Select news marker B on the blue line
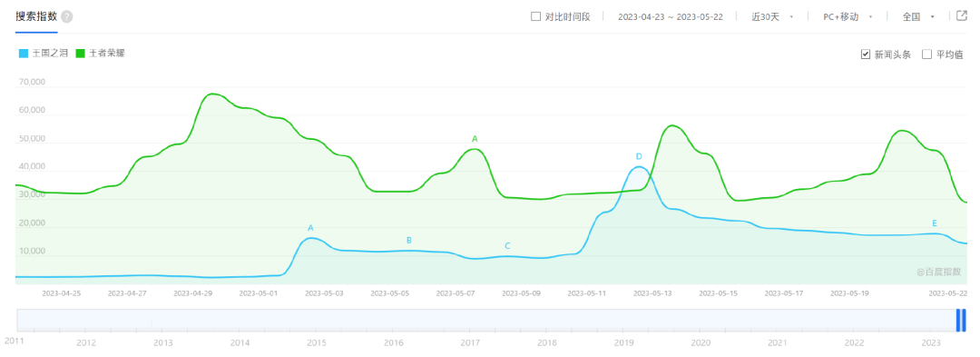980x357 pixels. tap(408, 240)
